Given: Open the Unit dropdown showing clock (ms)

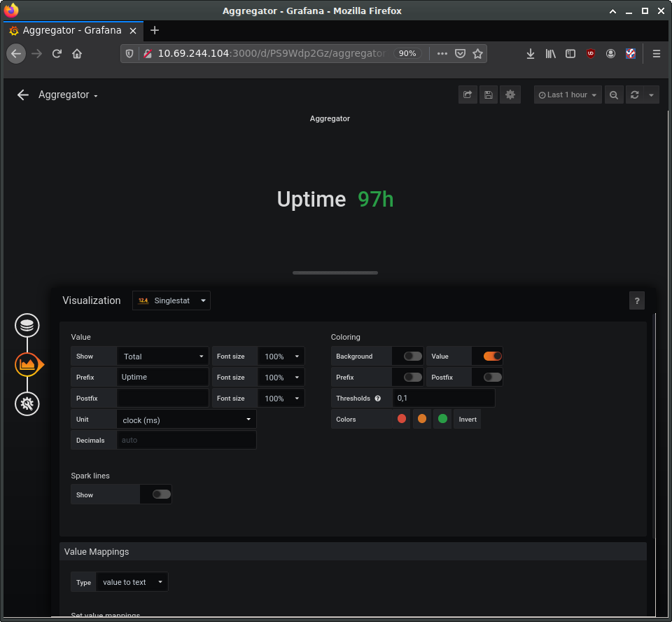Looking at the screenshot, I should [x=186, y=420].
